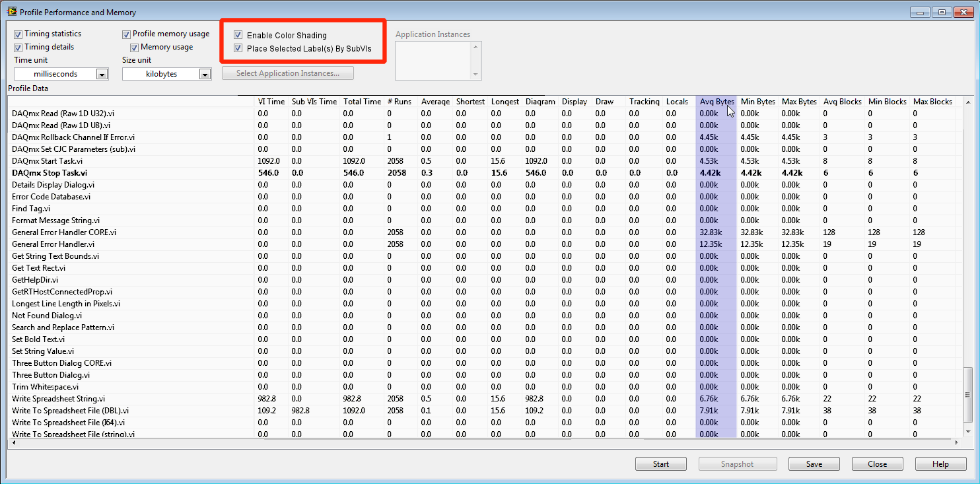Select DAQmx Stop Task.vi row
The image size is (980, 484).
[50, 173]
